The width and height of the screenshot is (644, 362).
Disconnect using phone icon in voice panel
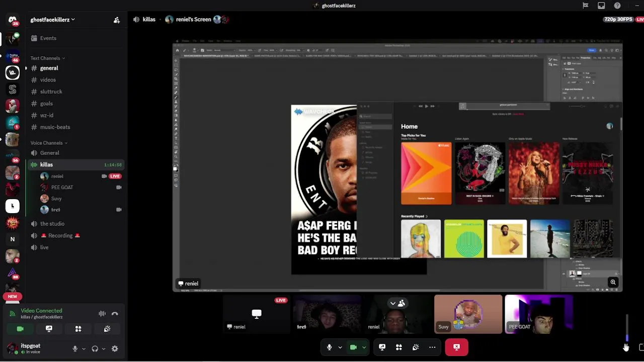pyautogui.click(x=115, y=314)
